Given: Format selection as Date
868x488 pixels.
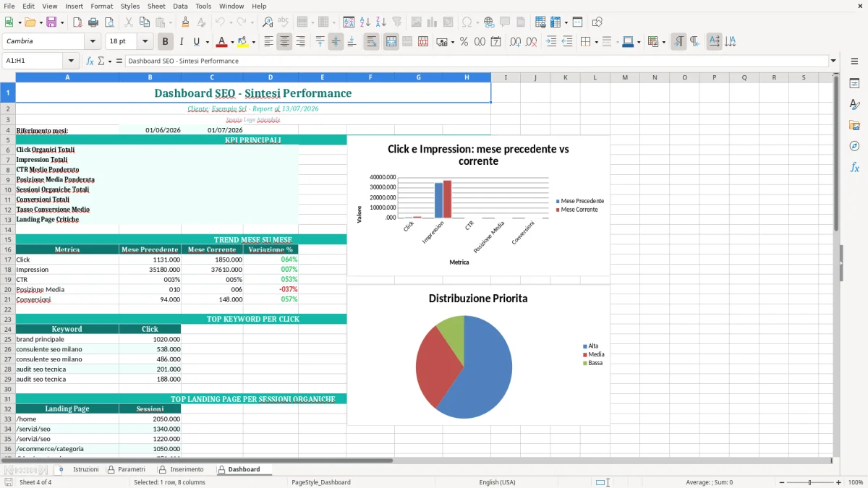Looking at the screenshot, I should [x=495, y=42].
